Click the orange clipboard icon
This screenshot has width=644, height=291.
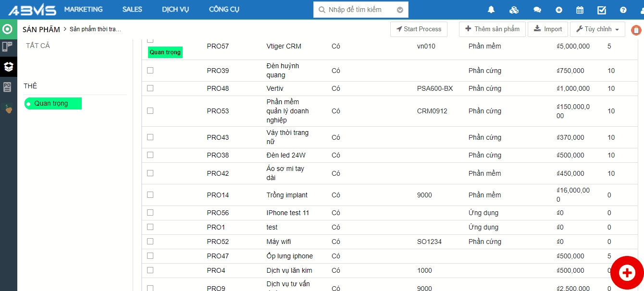tap(636, 30)
